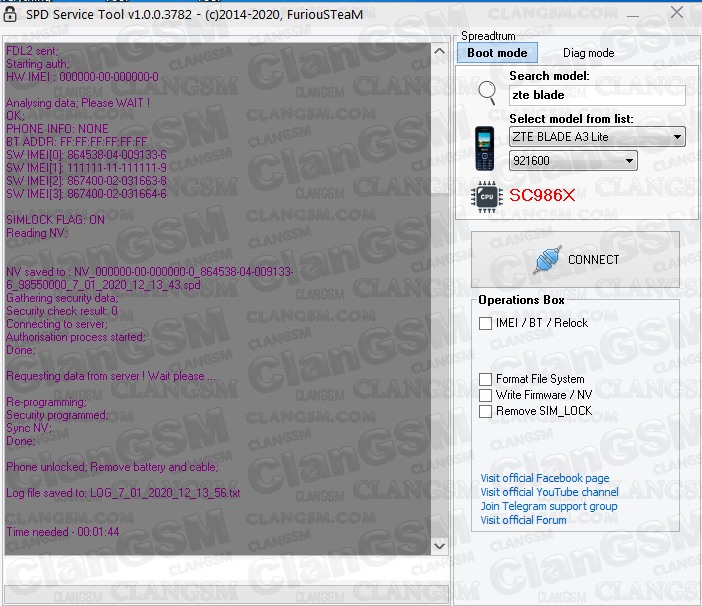
Task: Click log line 'FDL2 sent;'
Action: tap(32, 51)
